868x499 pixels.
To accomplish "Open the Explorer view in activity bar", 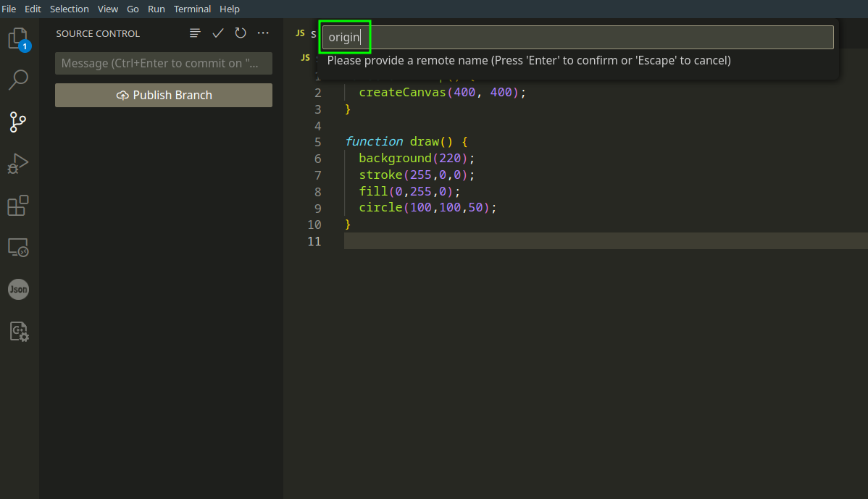I will click(19, 38).
